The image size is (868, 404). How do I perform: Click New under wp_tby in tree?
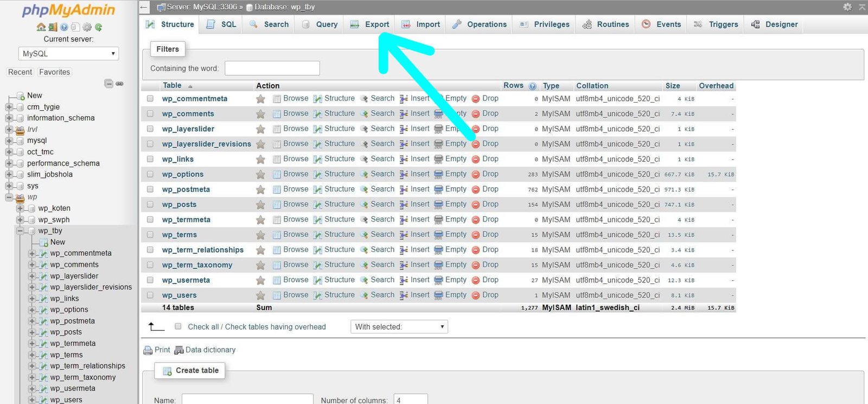point(58,242)
